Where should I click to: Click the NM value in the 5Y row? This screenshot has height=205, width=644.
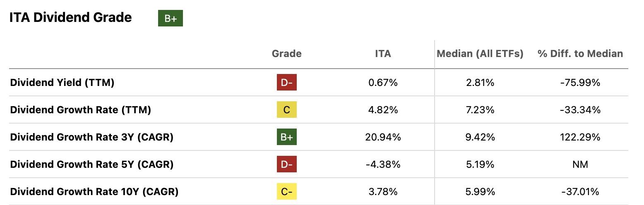coord(580,164)
